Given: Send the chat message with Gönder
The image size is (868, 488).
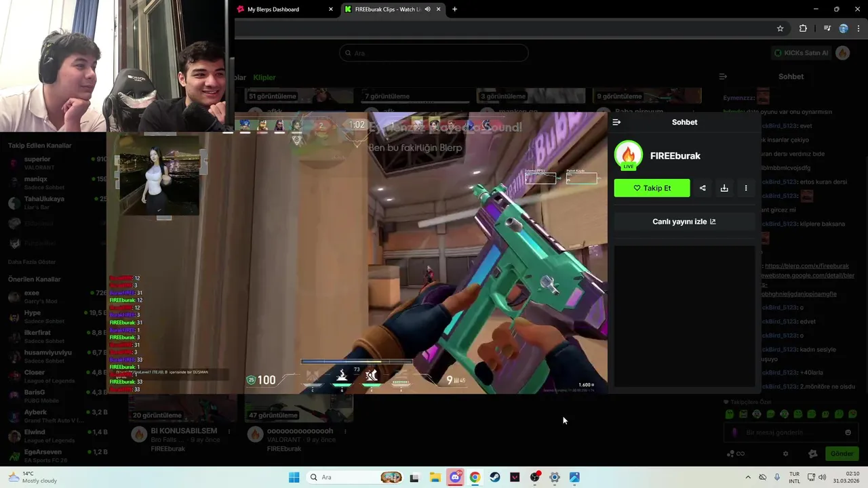Looking at the screenshot, I should click(842, 454).
